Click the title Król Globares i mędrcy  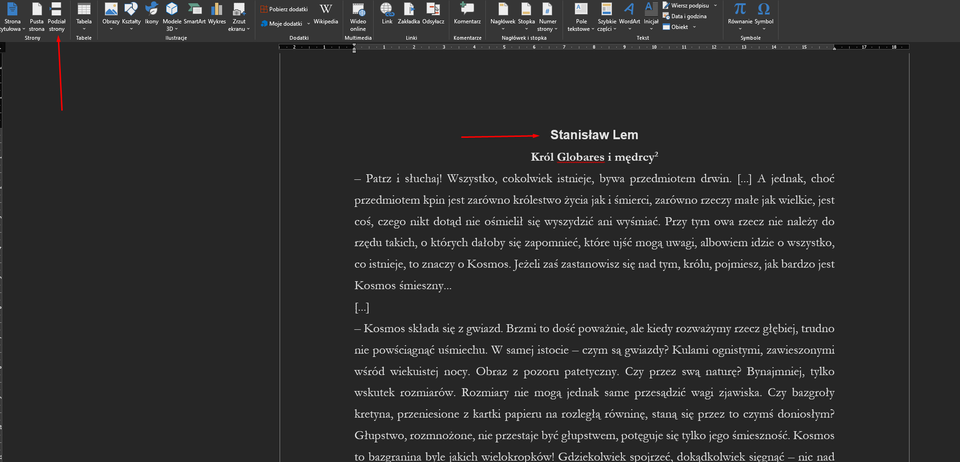(594, 157)
